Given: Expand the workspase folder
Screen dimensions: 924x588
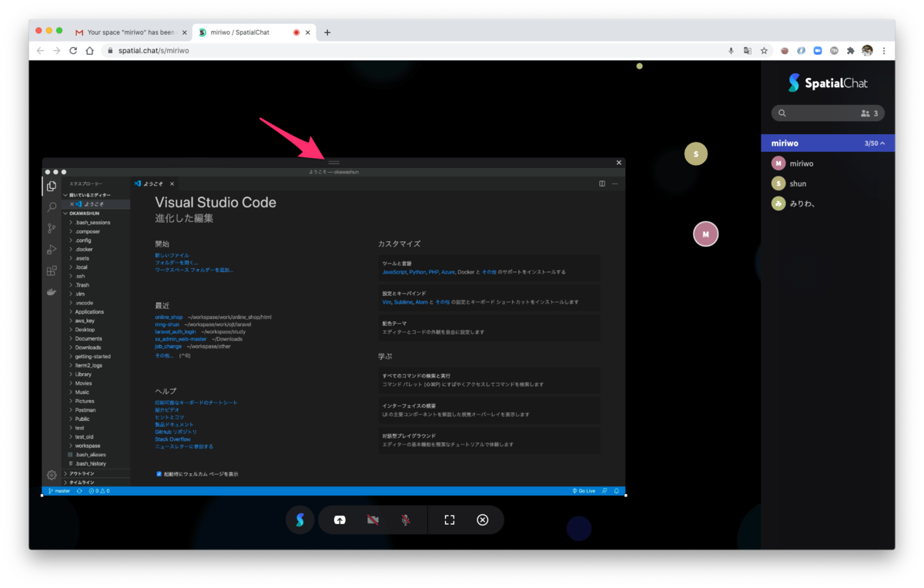Looking at the screenshot, I should tap(95, 445).
